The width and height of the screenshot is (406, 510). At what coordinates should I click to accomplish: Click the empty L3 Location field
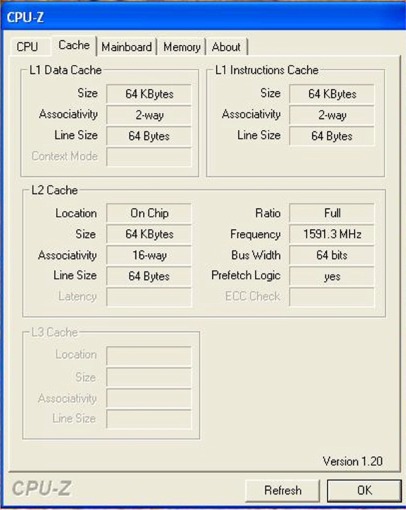point(149,356)
